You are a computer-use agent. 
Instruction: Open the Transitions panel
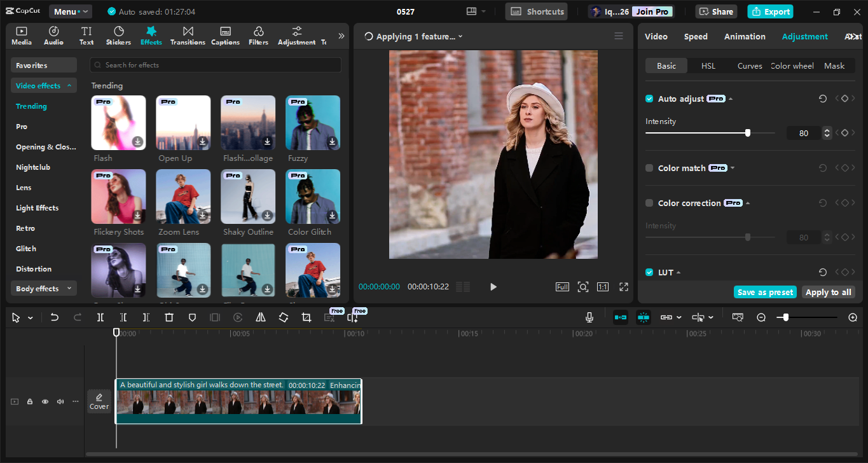click(x=188, y=35)
